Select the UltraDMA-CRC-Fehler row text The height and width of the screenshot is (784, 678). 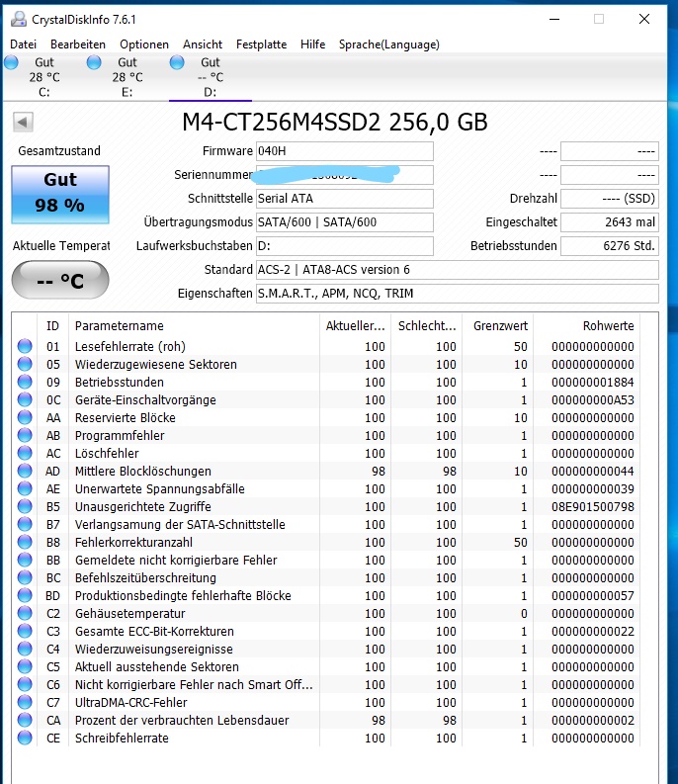click(131, 703)
